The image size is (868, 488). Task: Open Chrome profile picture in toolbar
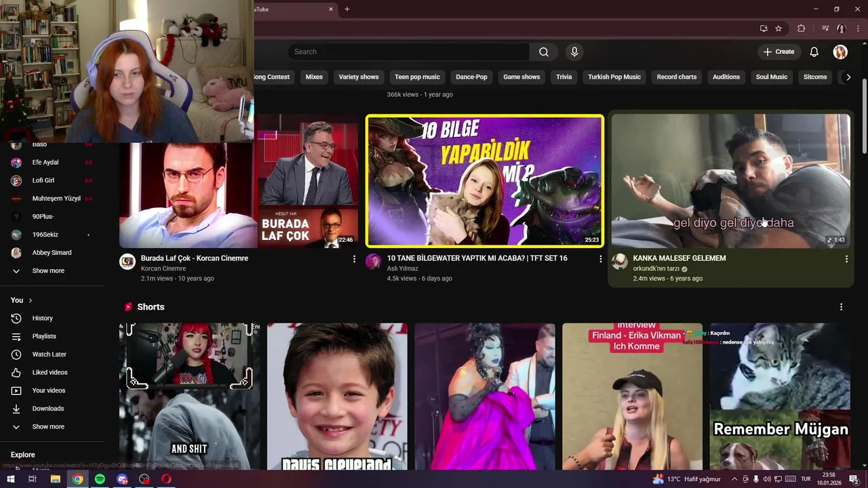click(x=841, y=28)
